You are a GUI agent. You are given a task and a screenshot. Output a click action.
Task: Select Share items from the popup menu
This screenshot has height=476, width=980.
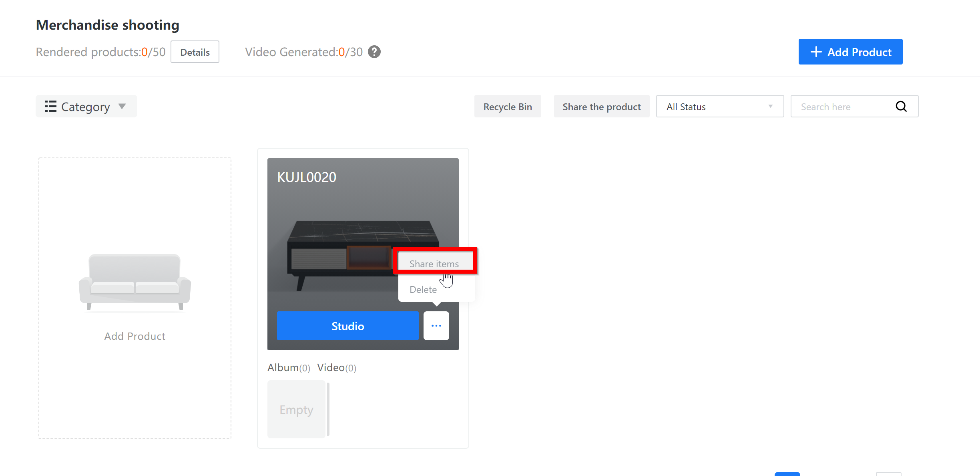coord(434,264)
